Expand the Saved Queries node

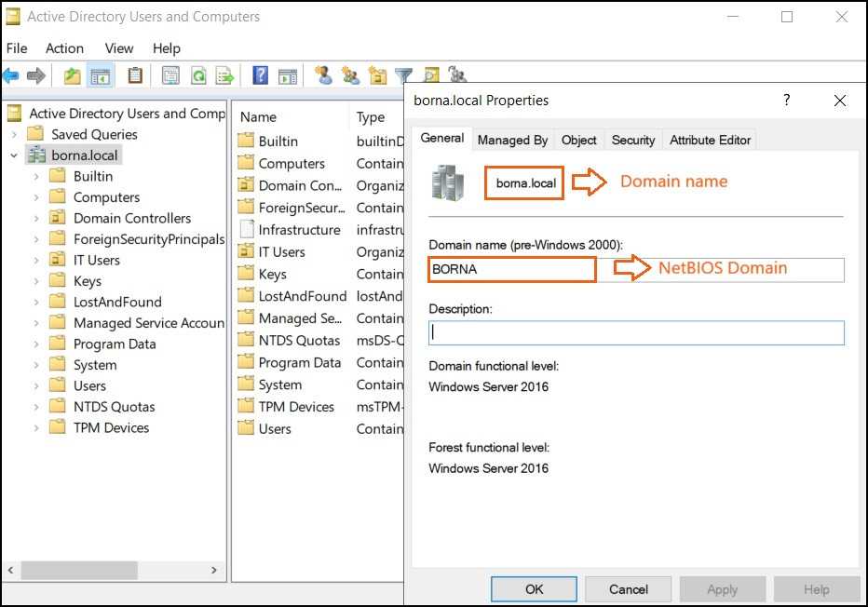coord(14,134)
